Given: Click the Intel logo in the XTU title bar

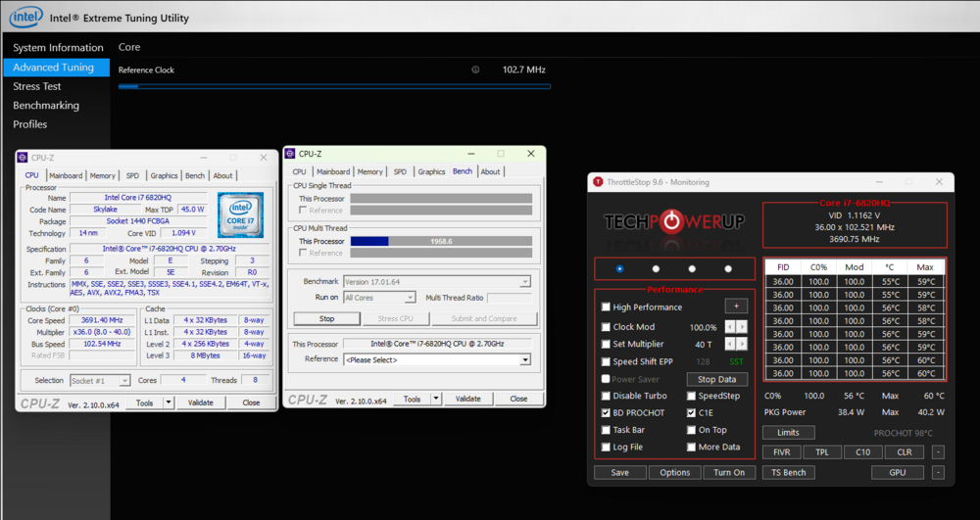Looking at the screenshot, I should point(25,17).
